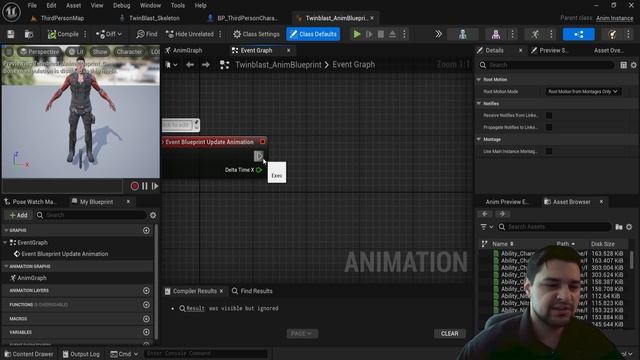The height and width of the screenshot is (360, 640).
Task: Open viewport Character menu
Action: point(129,52)
